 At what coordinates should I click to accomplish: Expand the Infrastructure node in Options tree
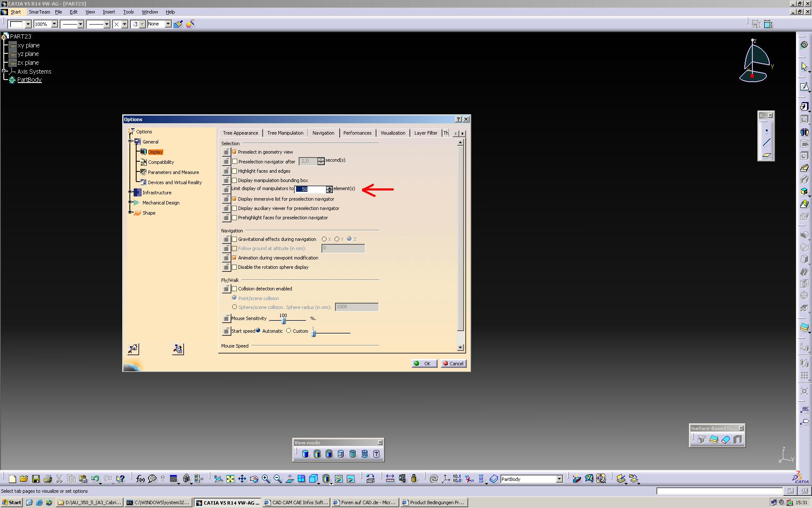tap(131, 192)
